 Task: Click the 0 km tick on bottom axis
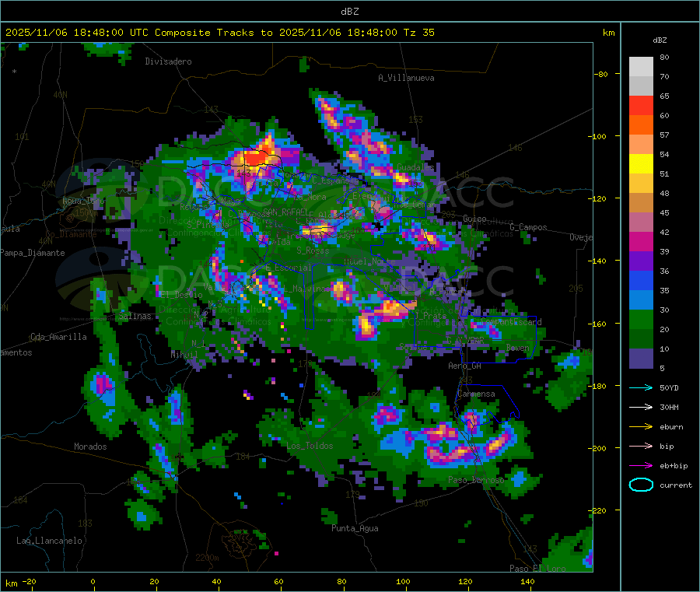coord(93,581)
